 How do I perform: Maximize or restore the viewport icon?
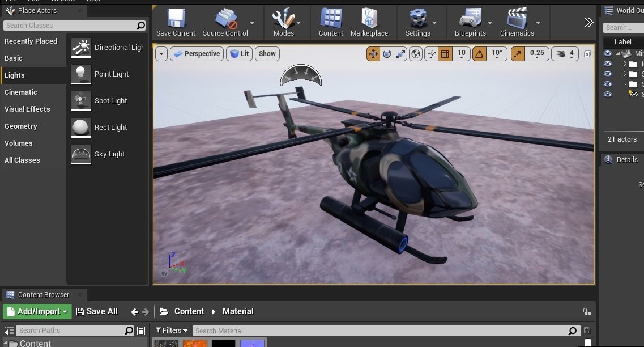click(x=587, y=54)
